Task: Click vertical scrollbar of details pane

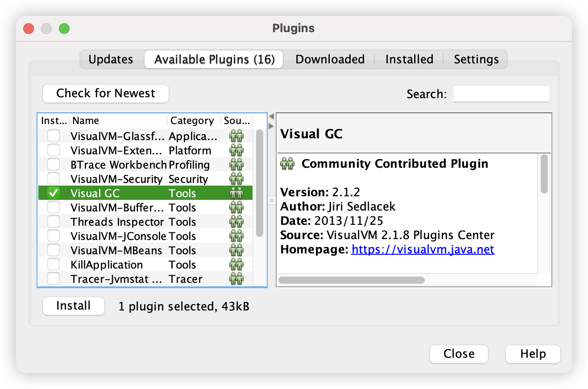Action: [x=544, y=174]
